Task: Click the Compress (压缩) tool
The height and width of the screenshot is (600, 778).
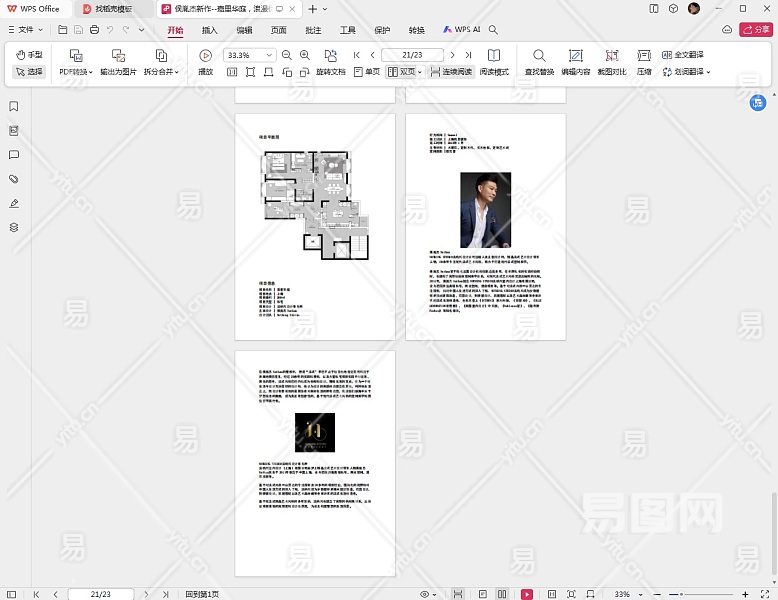Action: (x=644, y=56)
